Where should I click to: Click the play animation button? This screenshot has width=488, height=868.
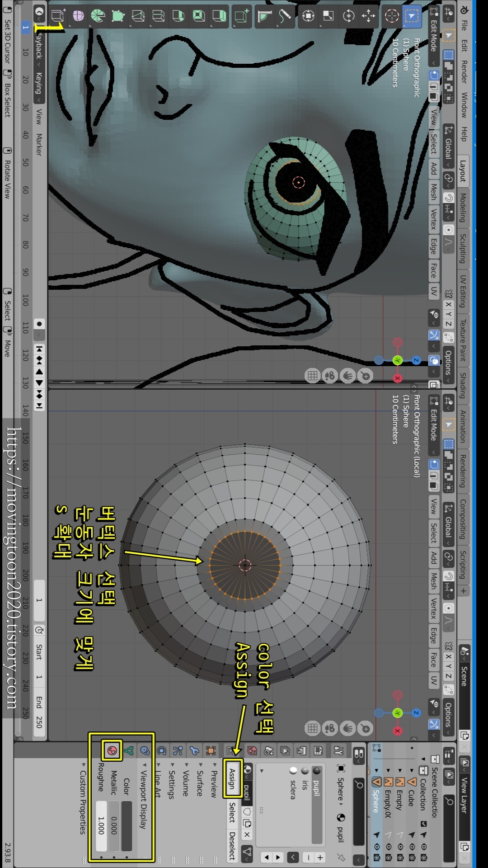click(39, 383)
